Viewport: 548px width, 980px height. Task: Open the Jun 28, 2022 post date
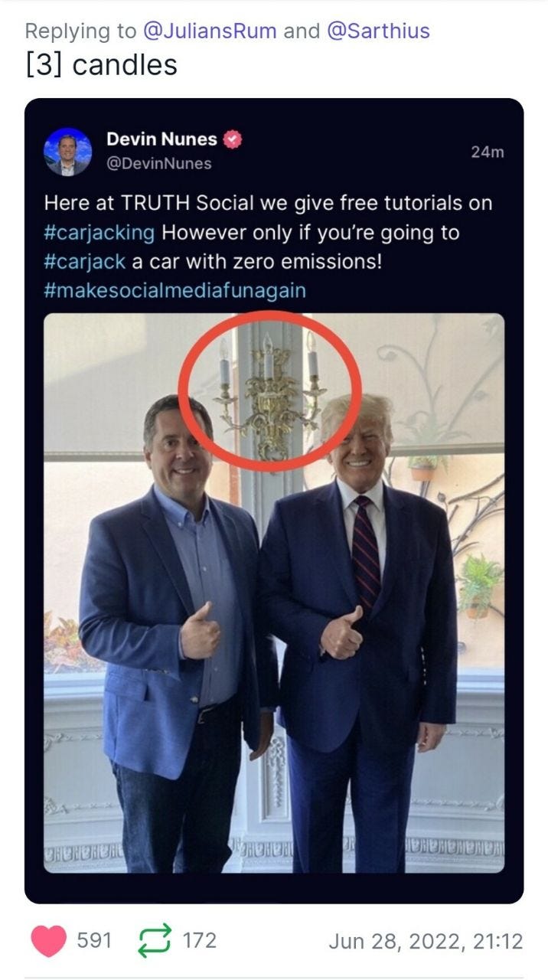pos(426,941)
